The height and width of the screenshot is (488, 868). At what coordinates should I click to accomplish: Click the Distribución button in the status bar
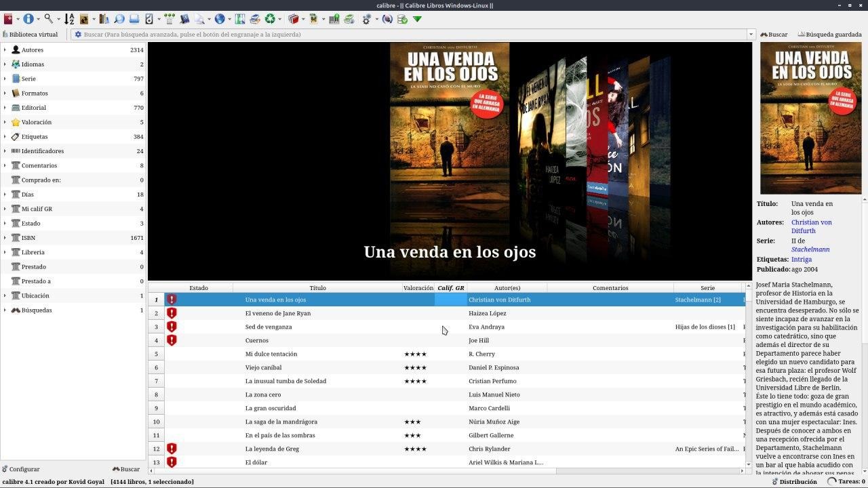pyautogui.click(x=794, y=482)
